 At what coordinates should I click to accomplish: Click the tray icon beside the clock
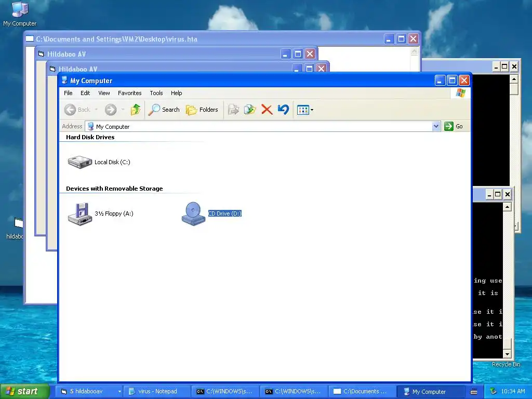pyautogui.click(x=494, y=391)
